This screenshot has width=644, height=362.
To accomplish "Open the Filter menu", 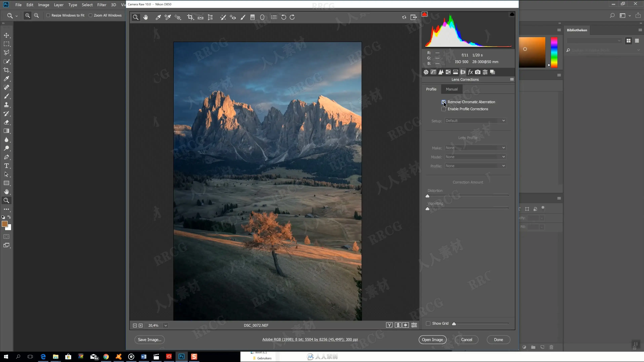I will coord(102,5).
